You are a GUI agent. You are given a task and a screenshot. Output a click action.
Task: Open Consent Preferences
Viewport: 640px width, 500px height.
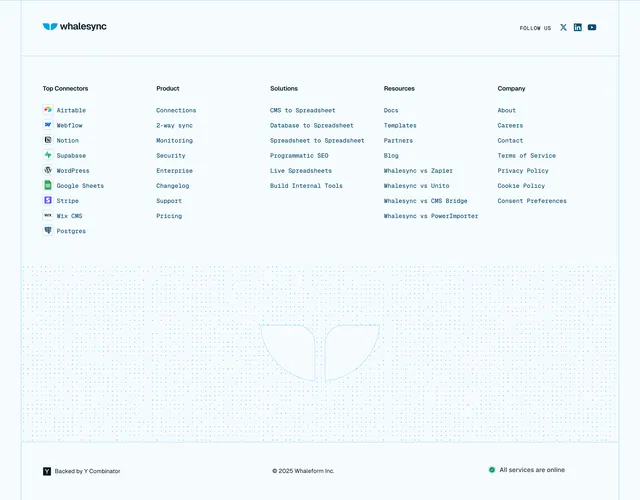tap(532, 201)
